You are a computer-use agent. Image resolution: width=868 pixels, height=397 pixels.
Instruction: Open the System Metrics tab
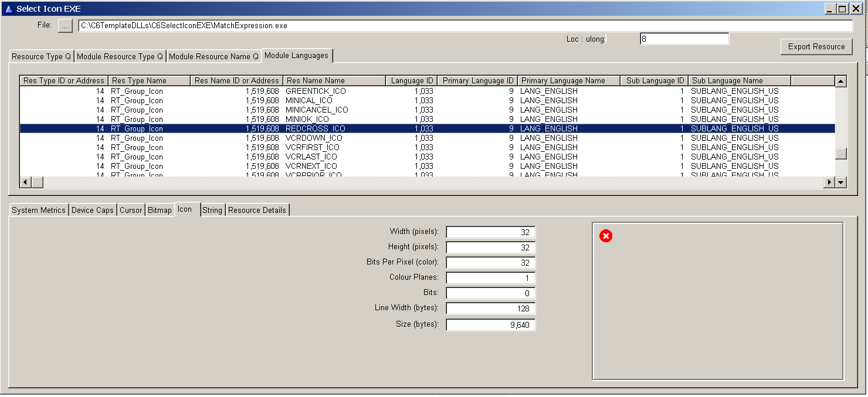(39, 210)
